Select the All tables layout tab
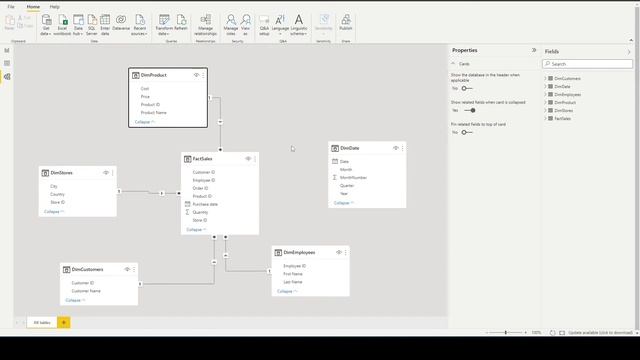The height and width of the screenshot is (360, 640). coord(42,322)
